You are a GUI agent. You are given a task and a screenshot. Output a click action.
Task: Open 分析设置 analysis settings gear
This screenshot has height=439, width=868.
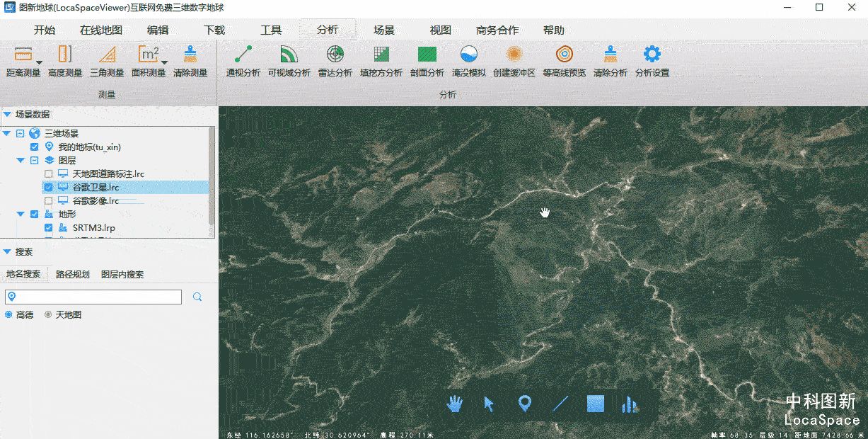652,61
